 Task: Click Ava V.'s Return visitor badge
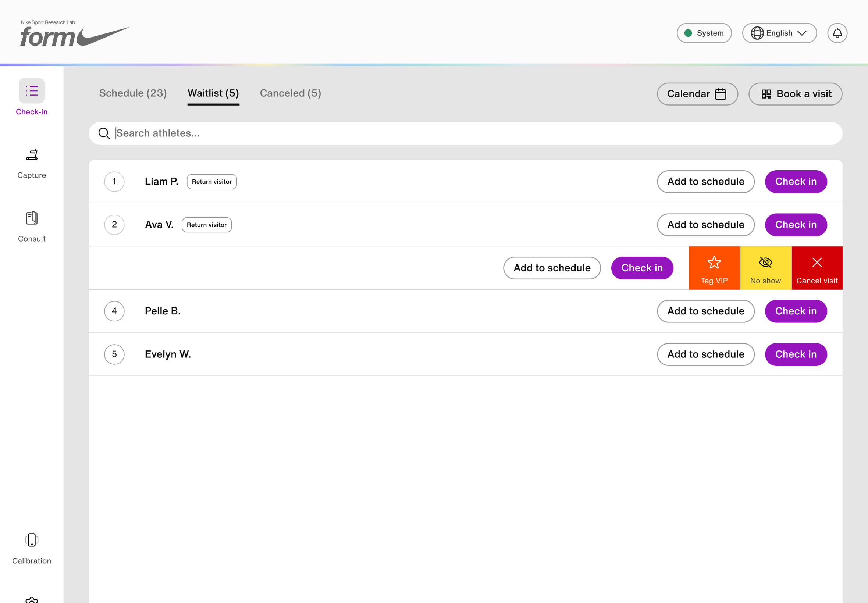point(206,225)
